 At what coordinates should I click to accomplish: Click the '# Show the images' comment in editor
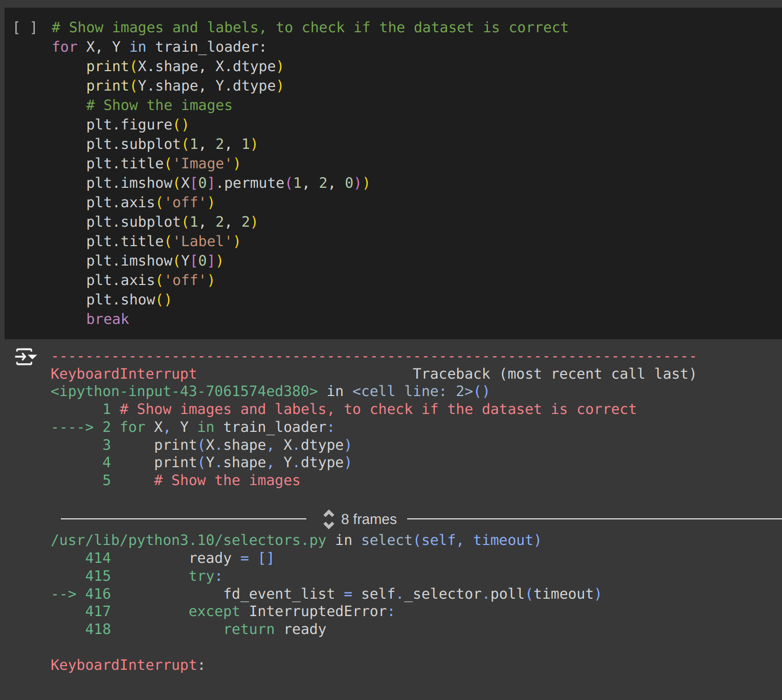coord(159,105)
